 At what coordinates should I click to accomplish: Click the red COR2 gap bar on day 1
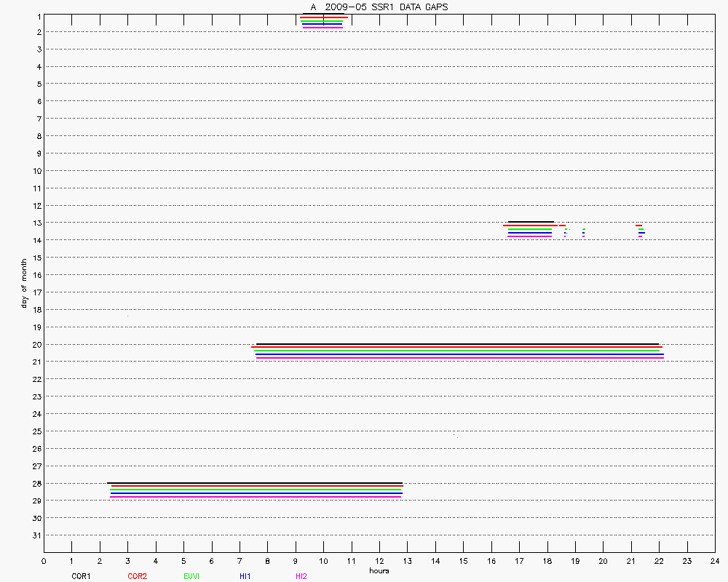[323, 17]
